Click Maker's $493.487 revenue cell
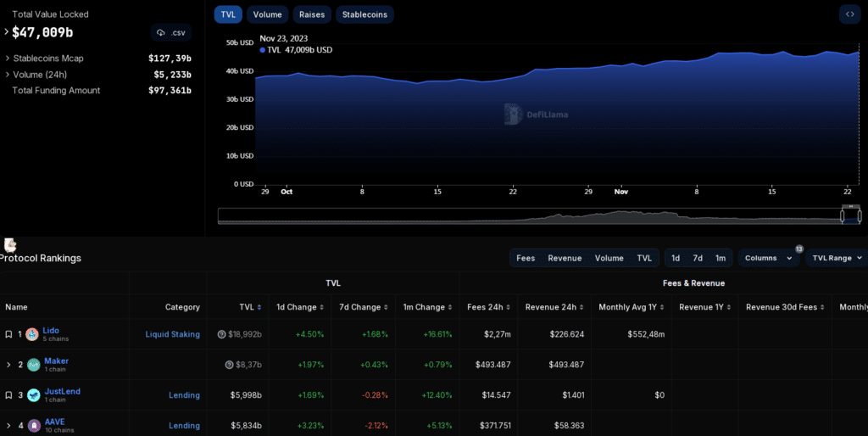Screen dimensions: 868x436 [566, 365]
